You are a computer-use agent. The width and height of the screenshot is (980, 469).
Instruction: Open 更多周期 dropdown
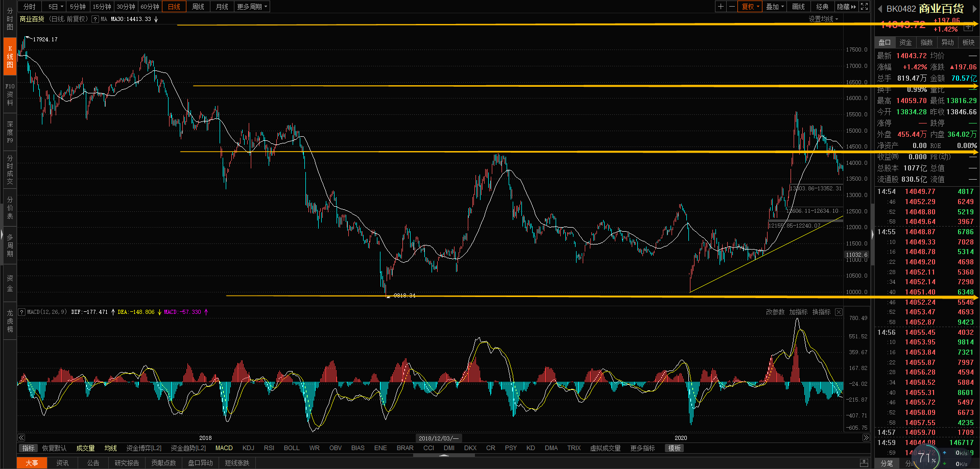pos(252,7)
